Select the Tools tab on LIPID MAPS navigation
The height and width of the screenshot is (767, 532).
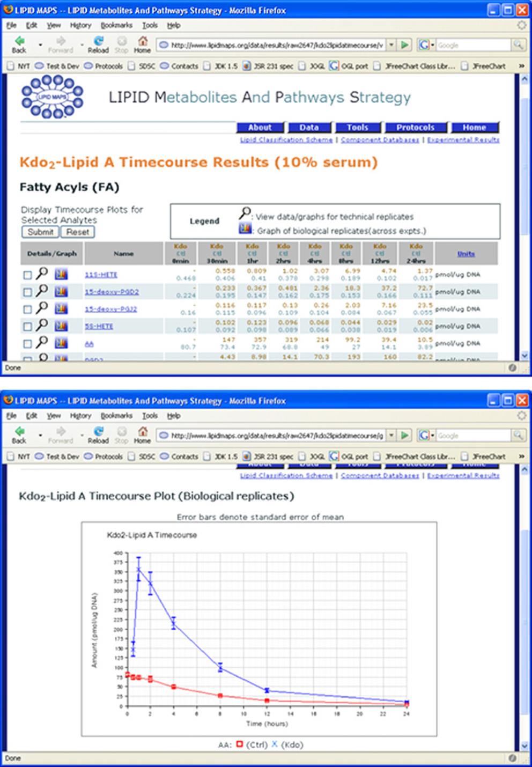pos(358,127)
